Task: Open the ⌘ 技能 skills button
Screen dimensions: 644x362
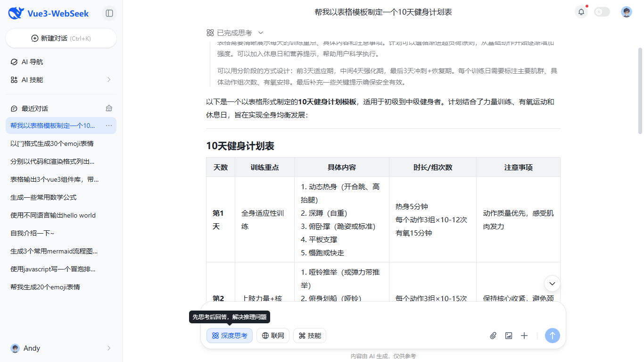Action: click(309, 336)
